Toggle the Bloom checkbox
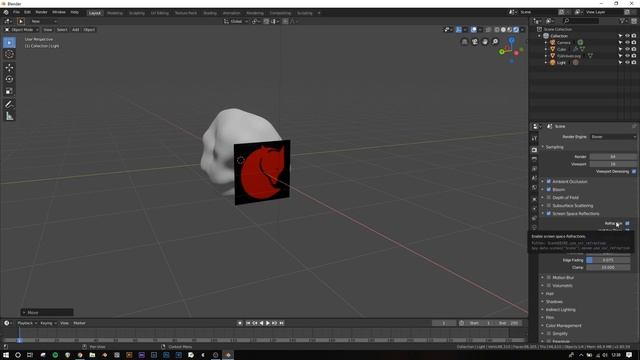 (x=549, y=189)
